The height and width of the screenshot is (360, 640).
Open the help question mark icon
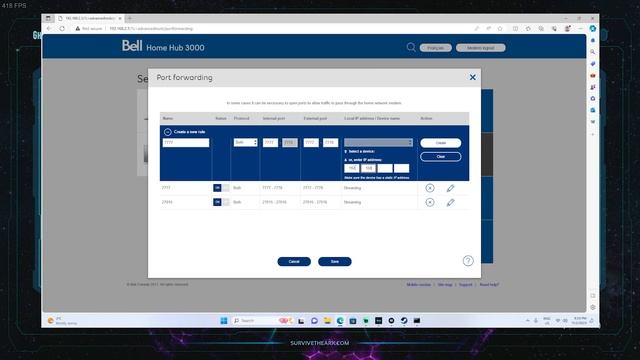pyautogui.click(x=468, y=261)
